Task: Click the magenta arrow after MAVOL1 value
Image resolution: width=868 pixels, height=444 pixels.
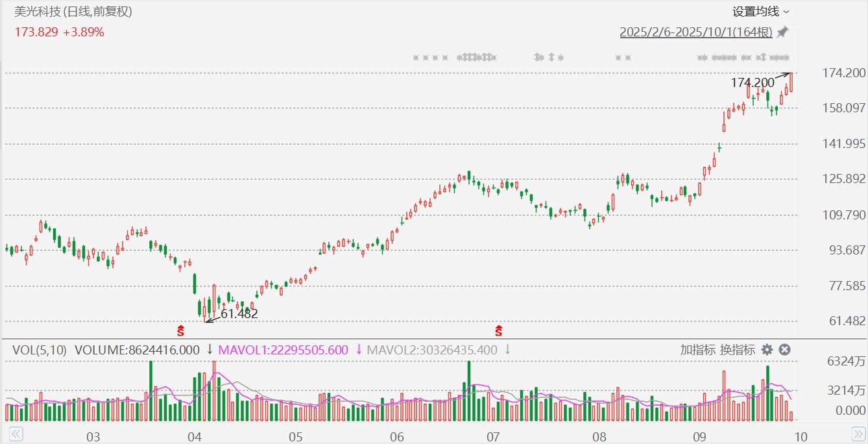Action: pos(359,350)
